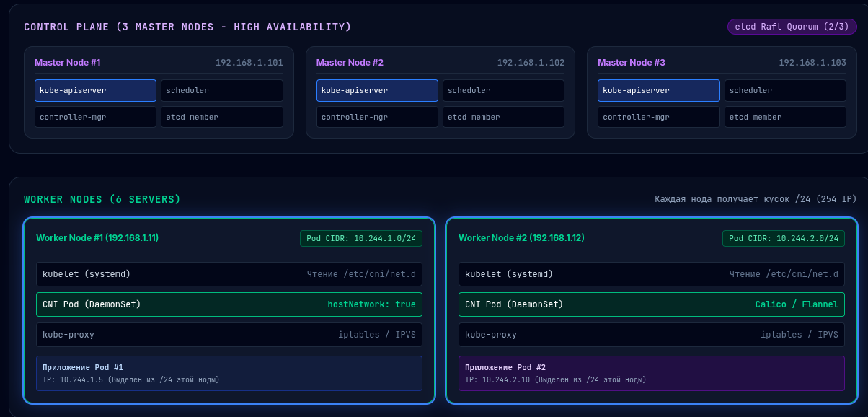Select kubelet (systemd) row in Worker Node #1

pyautogui.click(x=229, y=274)
